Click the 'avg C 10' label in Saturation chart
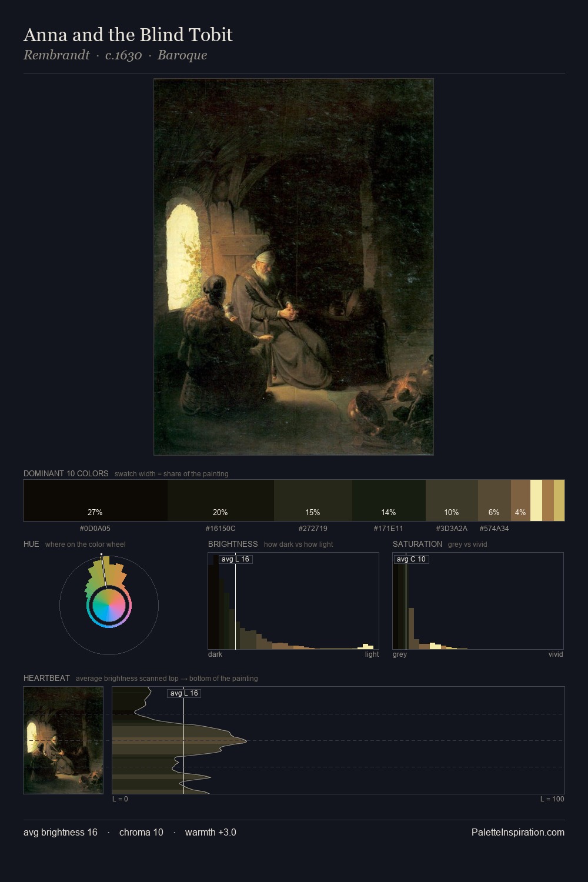This screenshot has width=588, height=882. [411, 559]
